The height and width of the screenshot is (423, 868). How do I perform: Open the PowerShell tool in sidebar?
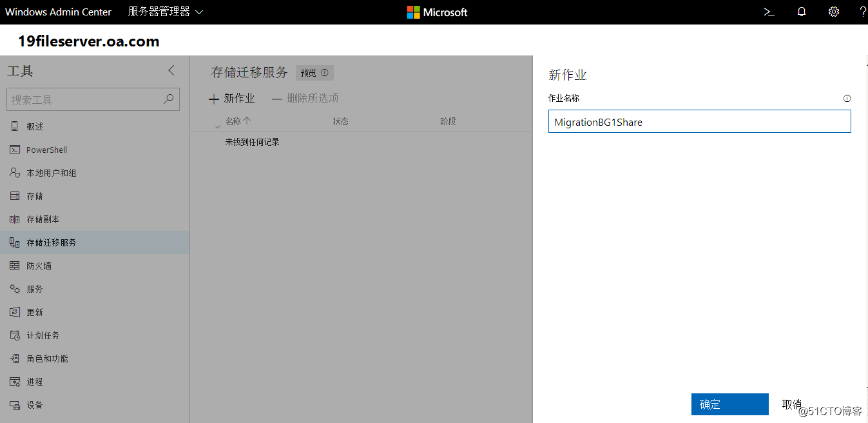click(95, 150)
